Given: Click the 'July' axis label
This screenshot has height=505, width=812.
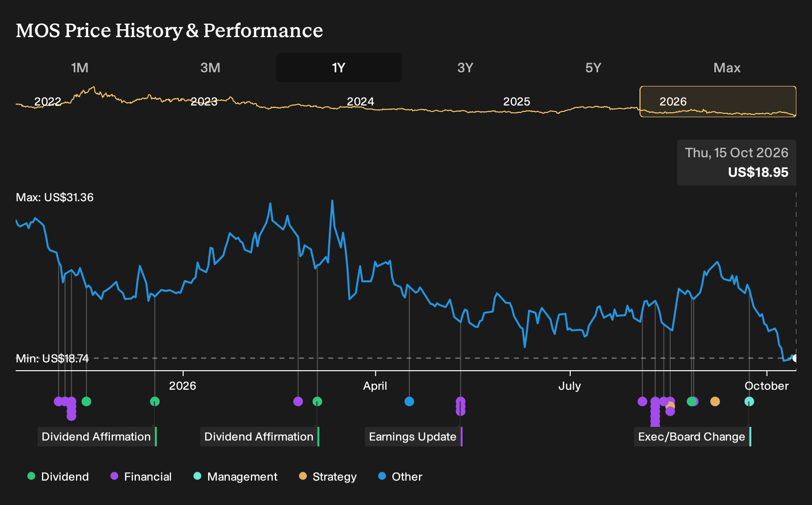Looking at the screenshot, I should pos(570,386).
